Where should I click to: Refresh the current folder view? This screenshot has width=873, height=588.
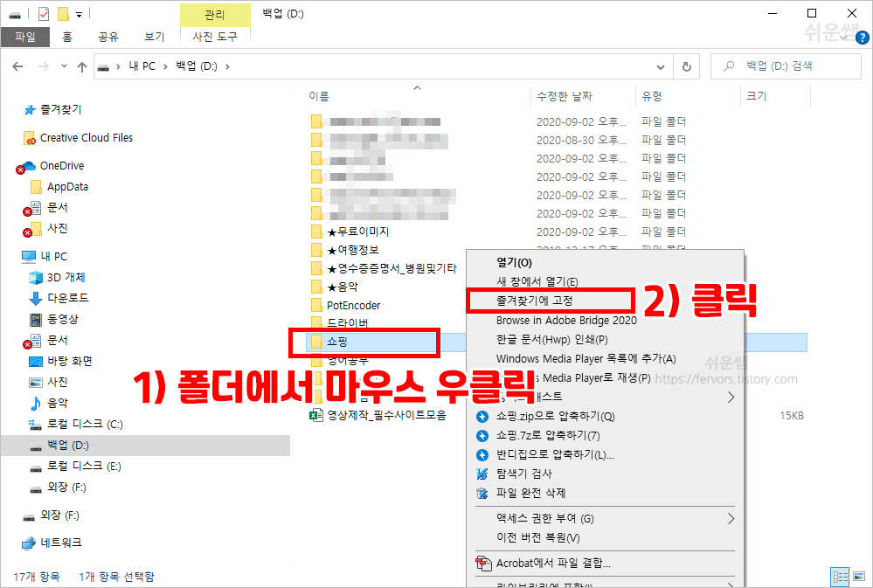click(x=687, y=66)
